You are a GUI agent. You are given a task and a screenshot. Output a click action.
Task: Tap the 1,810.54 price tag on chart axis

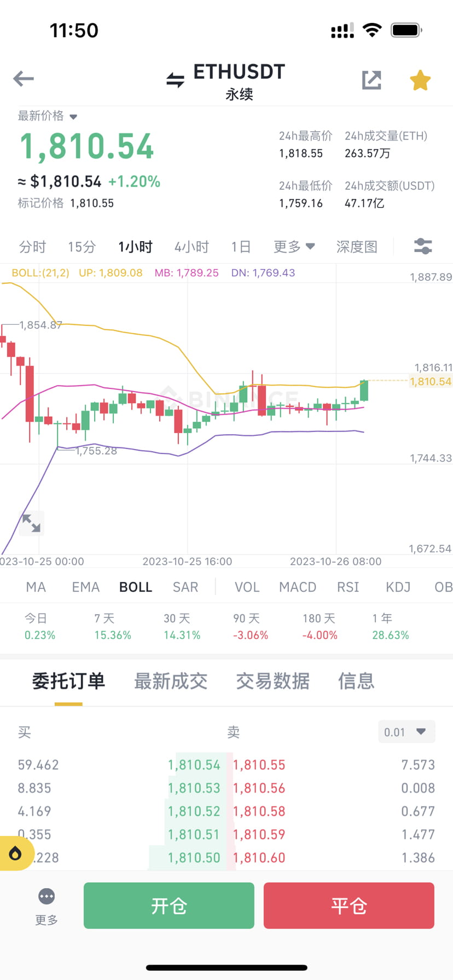[x=431, y=382]
